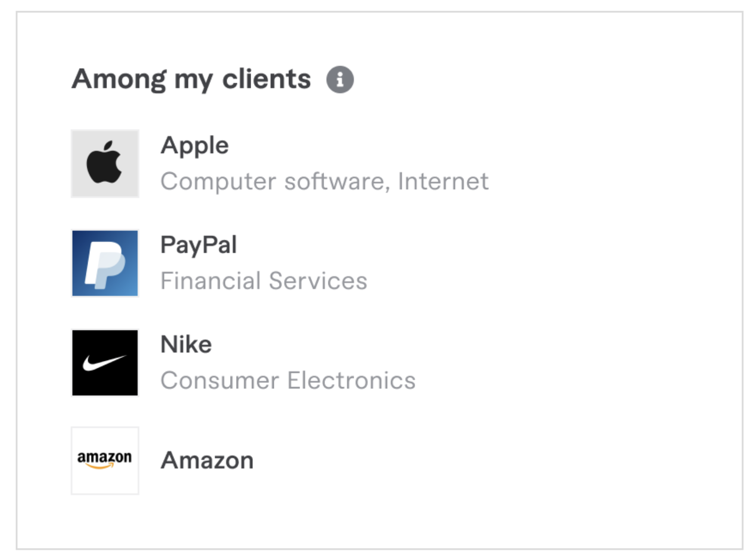Open the Apple client name
Image resolution: width=755 pixels, height=560 pixels.
tap(194, 145)
